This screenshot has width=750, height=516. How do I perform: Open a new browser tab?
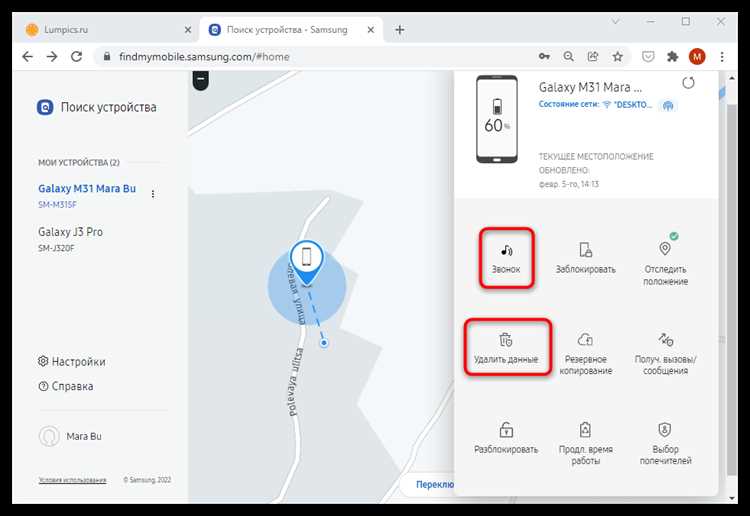pos(400,30)
